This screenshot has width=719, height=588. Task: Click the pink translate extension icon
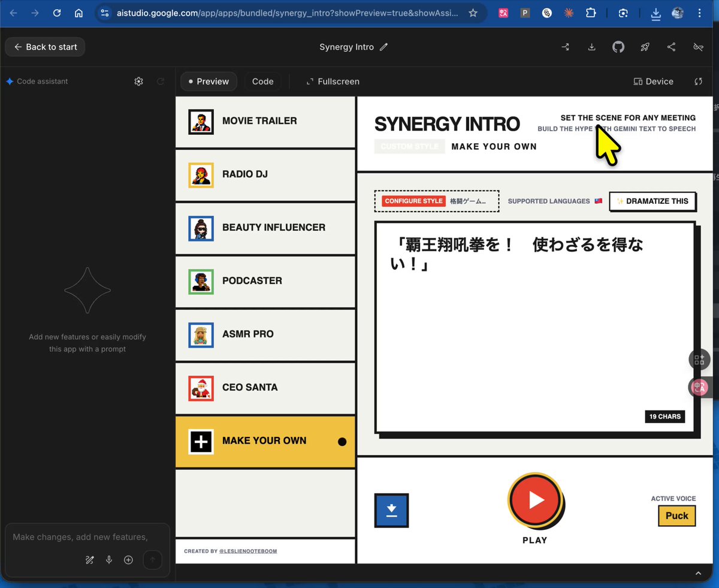pyautogui.click(x=503, y=13)
